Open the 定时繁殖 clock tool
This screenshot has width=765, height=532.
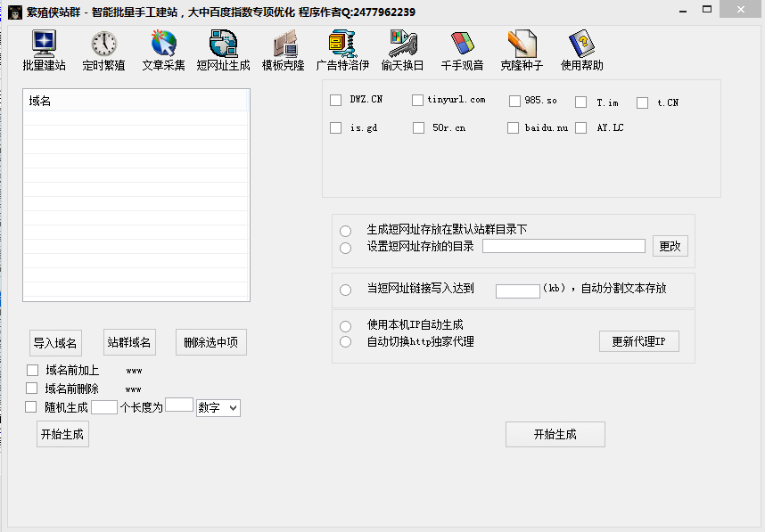tap(103, 50)
